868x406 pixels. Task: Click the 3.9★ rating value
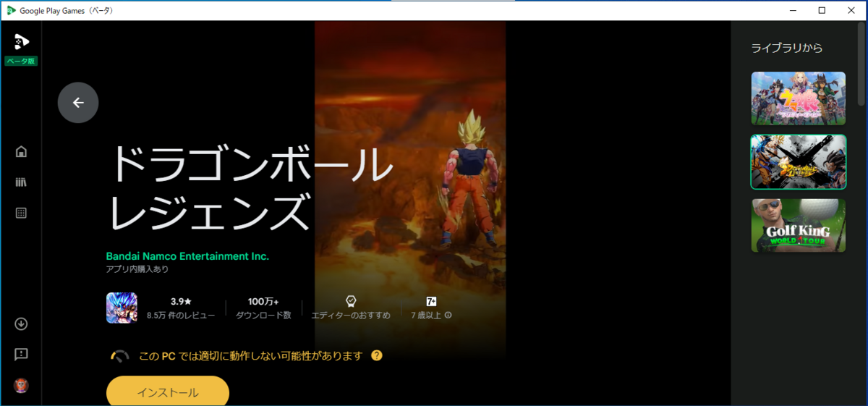coord(181,301)
